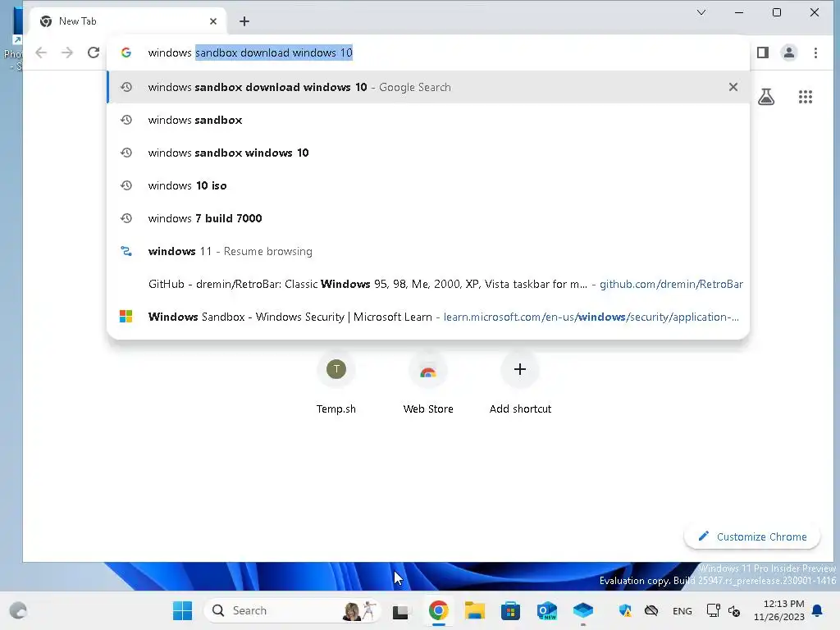The image size is (840, 630).
Task: Open a new tab with plus button
Action: 244,21
